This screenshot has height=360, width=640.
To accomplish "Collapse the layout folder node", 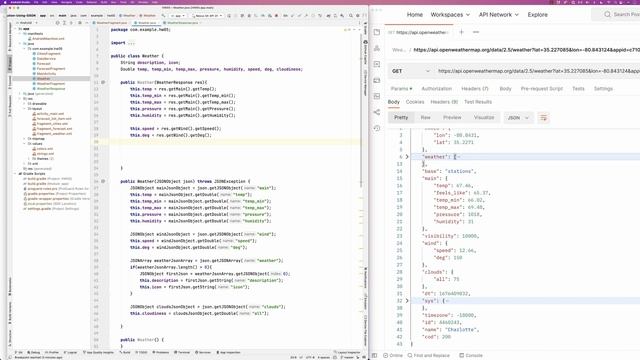I will pos(24,109).
